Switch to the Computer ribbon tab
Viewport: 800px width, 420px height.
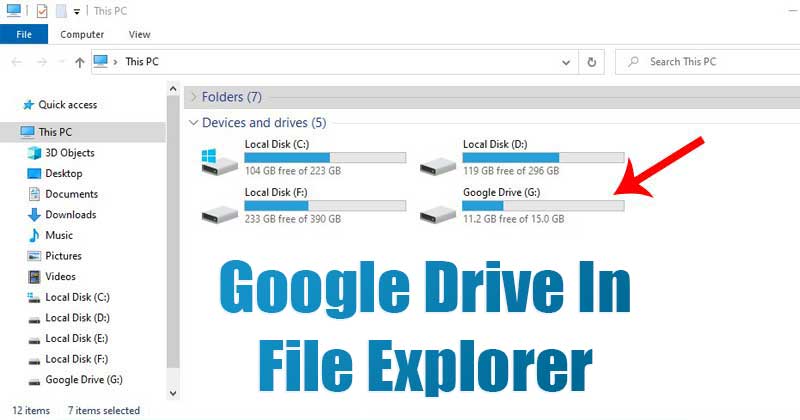point(82,34)
